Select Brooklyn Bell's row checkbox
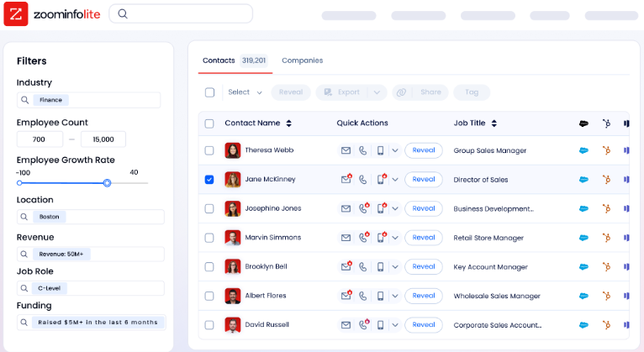The width and height of the screenshot is (644, 352). [x=209, y=267]
